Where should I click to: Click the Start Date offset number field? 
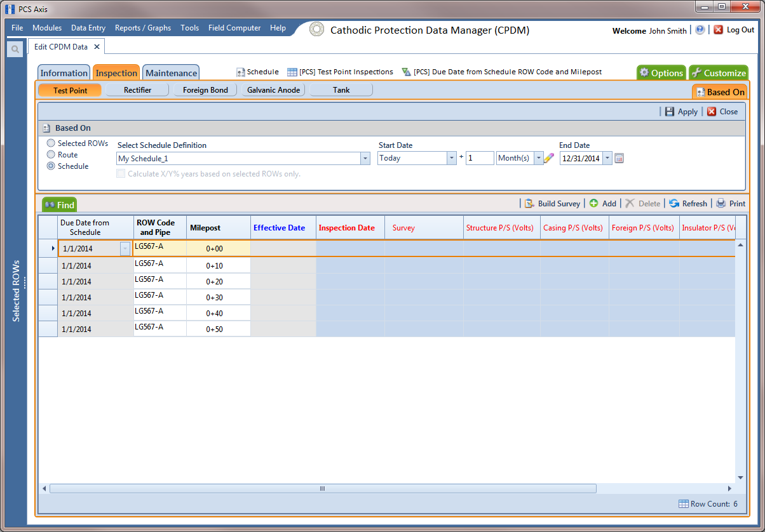pos(480,158)
